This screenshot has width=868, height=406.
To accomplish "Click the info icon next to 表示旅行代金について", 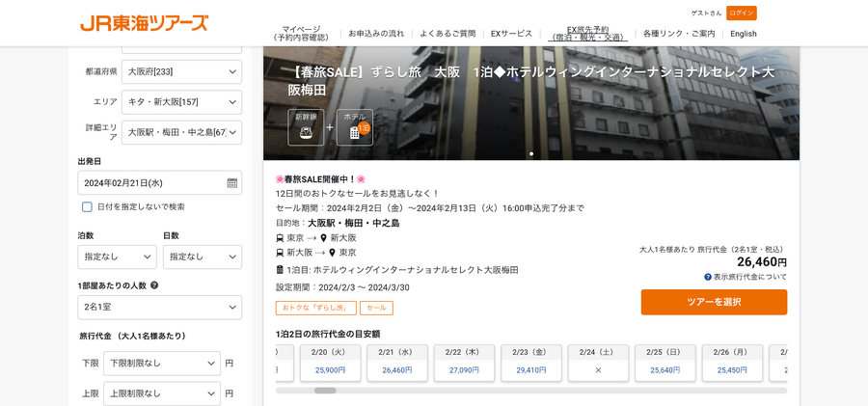I will pos(708,277).
